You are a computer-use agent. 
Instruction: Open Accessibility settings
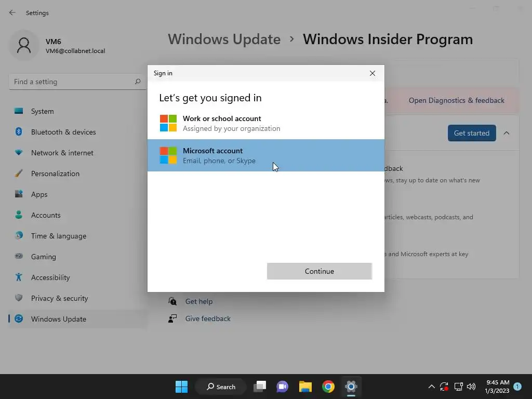coord(78,277)
